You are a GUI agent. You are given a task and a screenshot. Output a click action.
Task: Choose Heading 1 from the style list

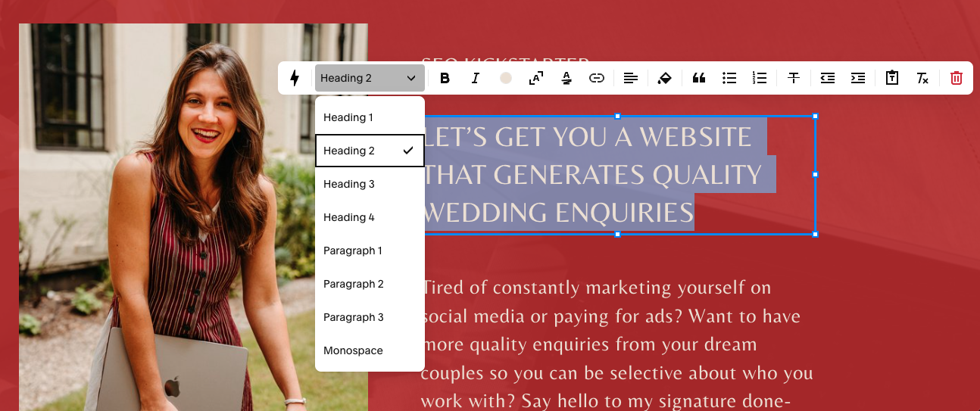[x=370, y=117]
